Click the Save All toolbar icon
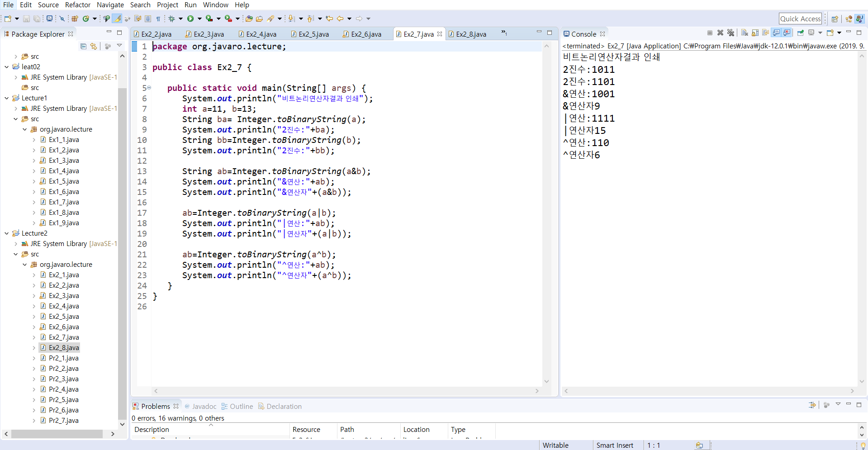Viewport: 868px width, 450px height. [37, 19]
